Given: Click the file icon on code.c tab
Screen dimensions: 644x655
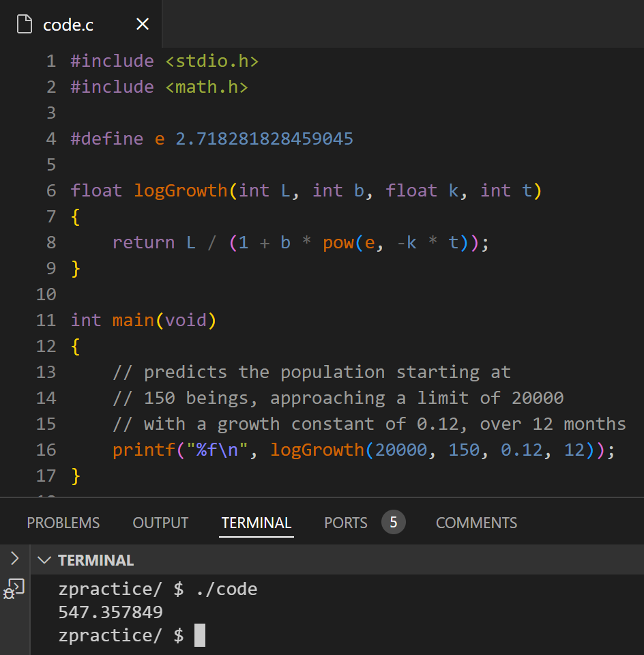Looking at the screenshot, I should (25, 24).
